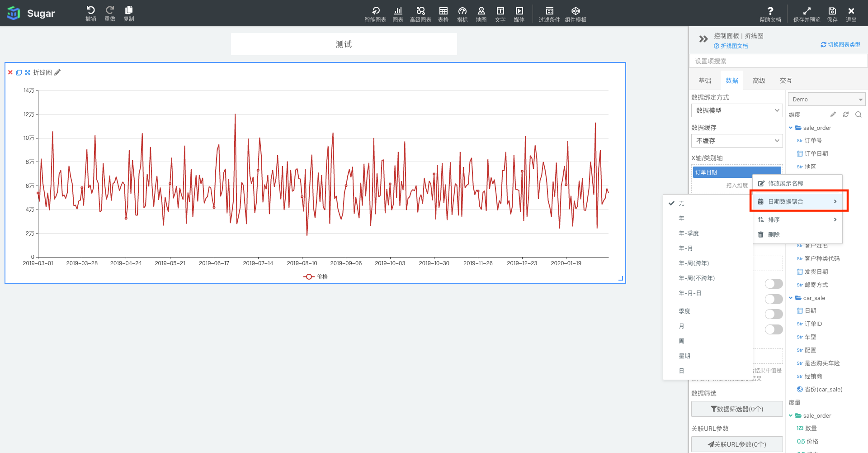This screenshot has height=453, width=868.
Task: Refresh the dimension list icon
Action: point(846,114)
